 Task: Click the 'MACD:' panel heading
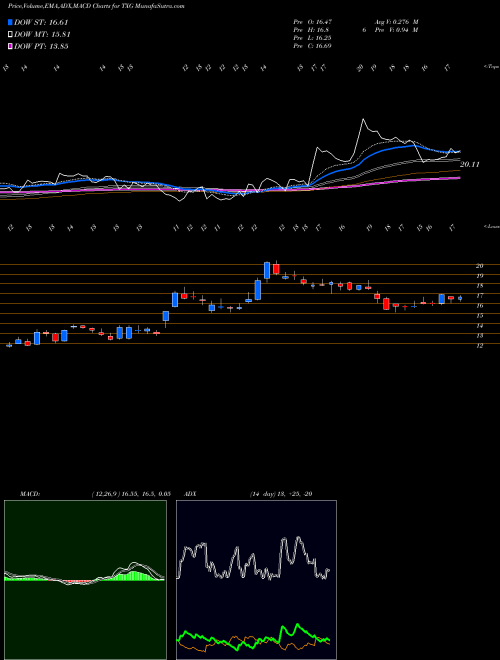(30, 494)
